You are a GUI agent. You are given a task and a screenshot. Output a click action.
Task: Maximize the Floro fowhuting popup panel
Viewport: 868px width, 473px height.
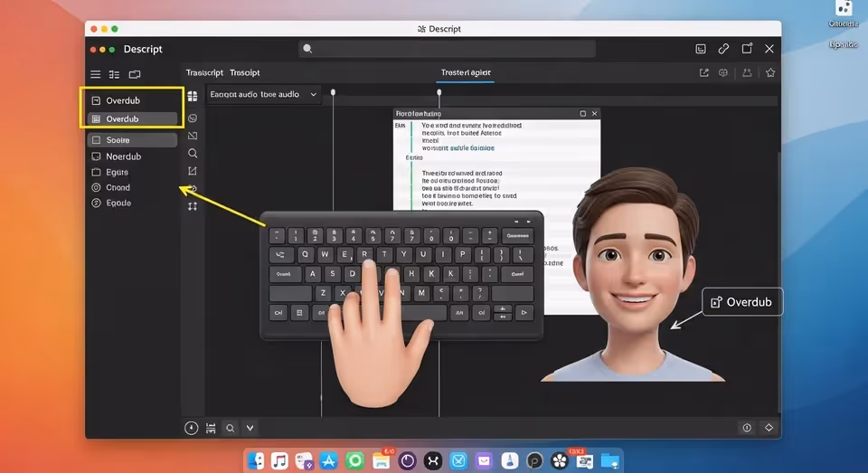pyautogui.click(x=583, y=114)
